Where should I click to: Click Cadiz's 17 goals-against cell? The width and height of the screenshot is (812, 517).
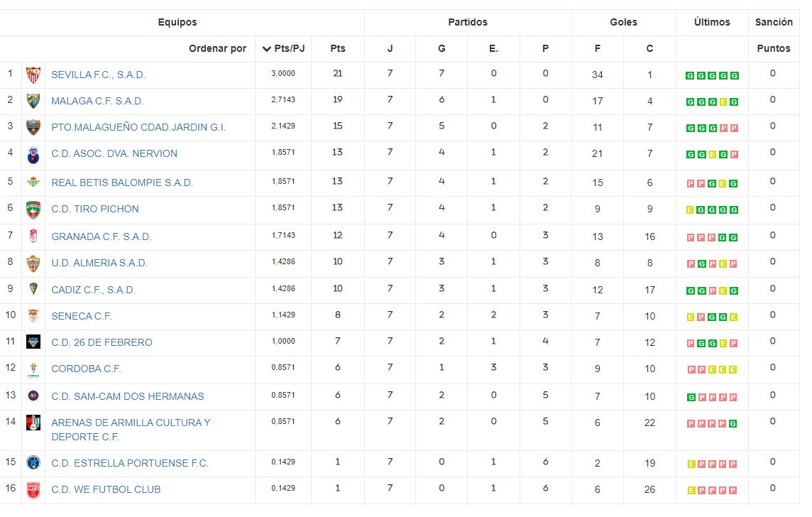tap(650, 290)
